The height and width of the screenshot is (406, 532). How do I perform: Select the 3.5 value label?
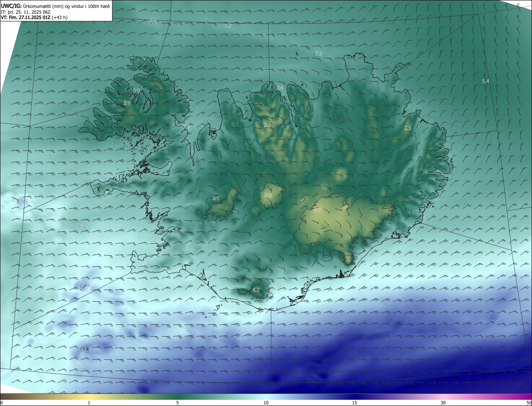point(216,198)
